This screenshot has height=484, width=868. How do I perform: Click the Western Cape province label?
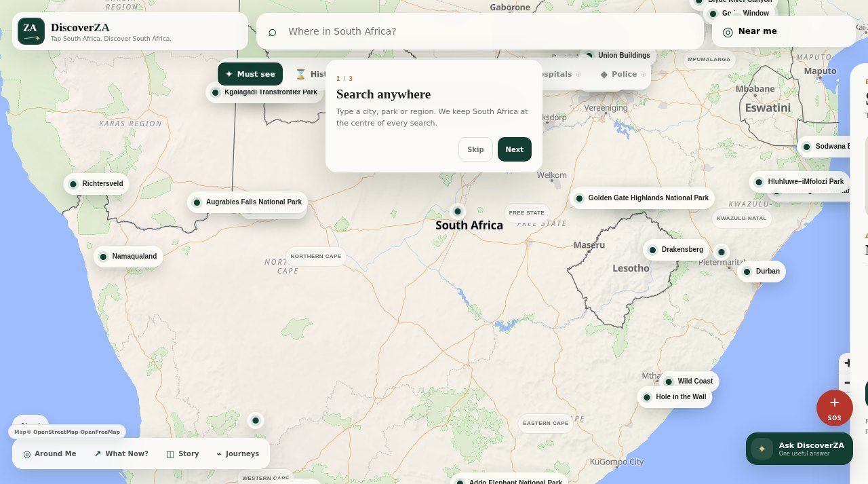(x=266, y=477)
